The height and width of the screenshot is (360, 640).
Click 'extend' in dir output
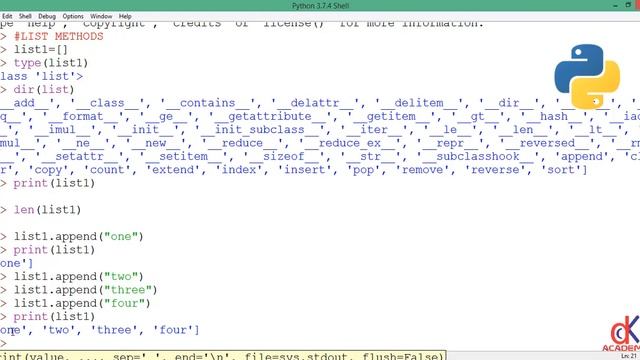pyautogui.click(x=173, y=170)
